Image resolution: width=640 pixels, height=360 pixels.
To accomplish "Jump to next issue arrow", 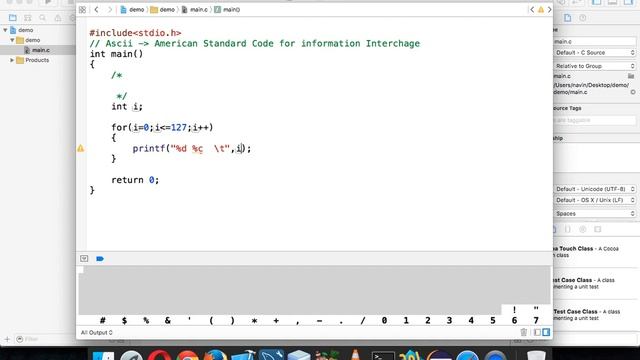I will (549, 9).
